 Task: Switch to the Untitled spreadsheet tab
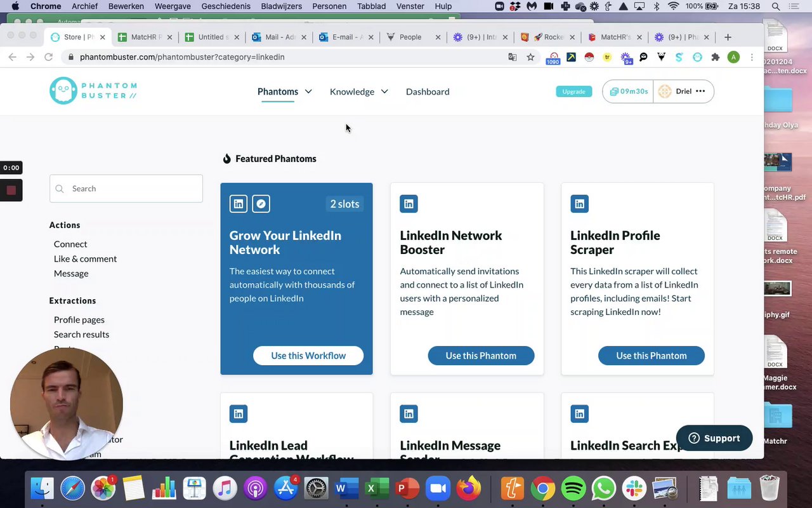[213, 37]
